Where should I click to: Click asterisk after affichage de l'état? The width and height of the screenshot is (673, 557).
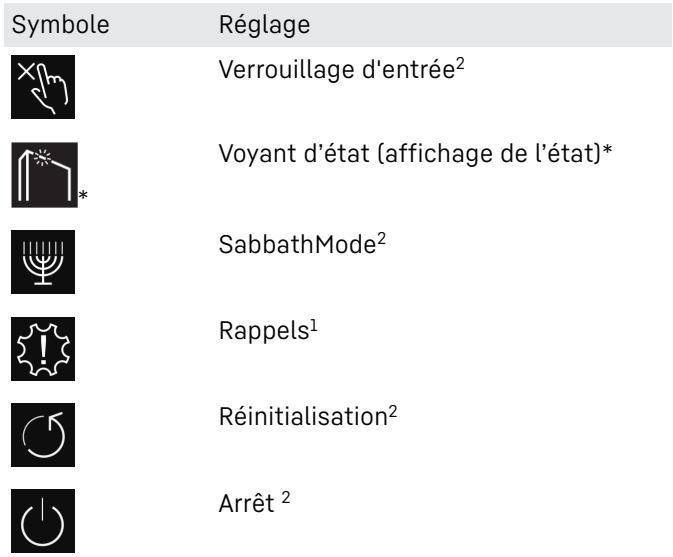[x=607, y=150]
